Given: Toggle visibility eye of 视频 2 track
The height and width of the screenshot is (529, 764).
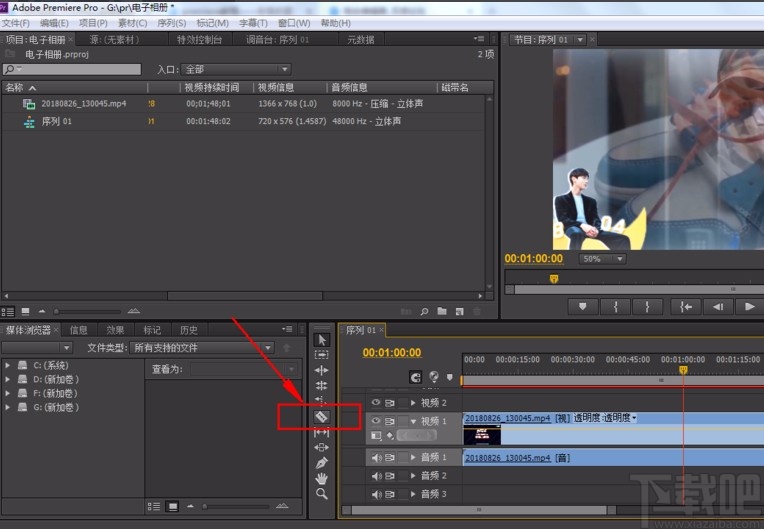Looking at the screenshot, I should click(x=376, y=403).
